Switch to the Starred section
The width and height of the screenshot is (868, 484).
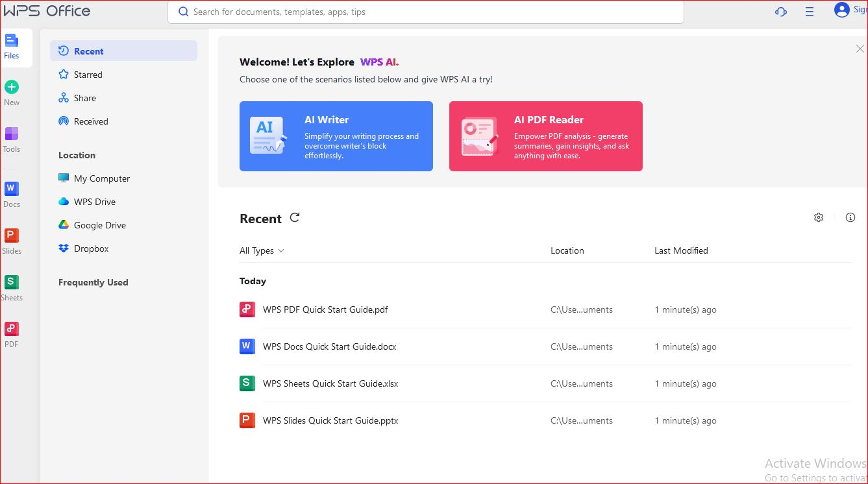point(87,74)
